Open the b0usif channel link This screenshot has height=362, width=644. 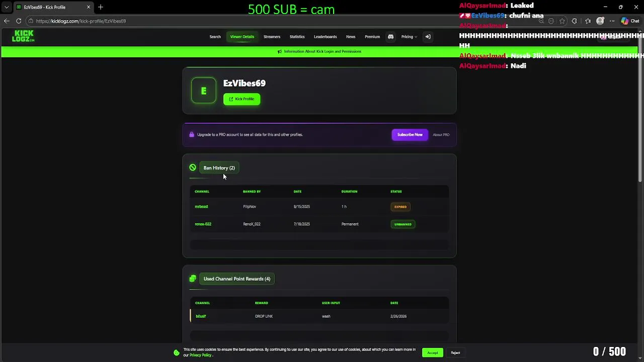pos(201,316)
